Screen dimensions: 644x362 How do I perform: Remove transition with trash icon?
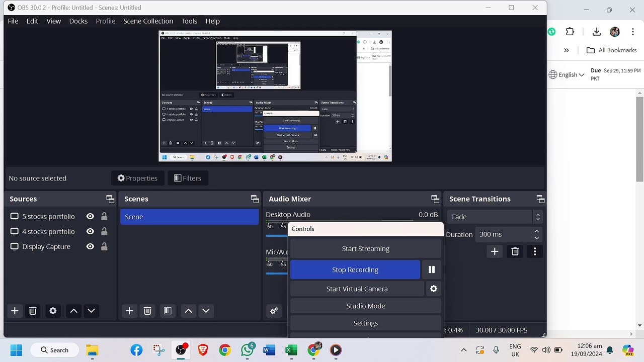515,251
